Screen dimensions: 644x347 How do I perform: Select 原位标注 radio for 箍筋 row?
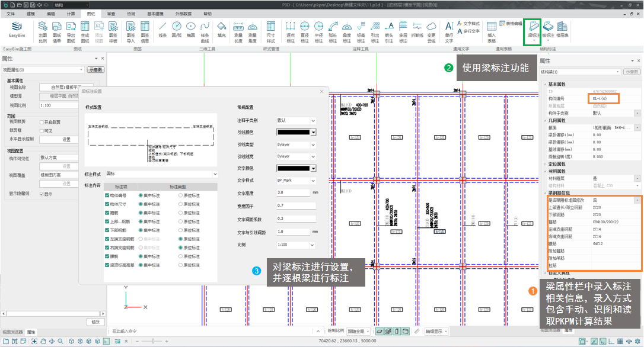[x=181, y=214]
